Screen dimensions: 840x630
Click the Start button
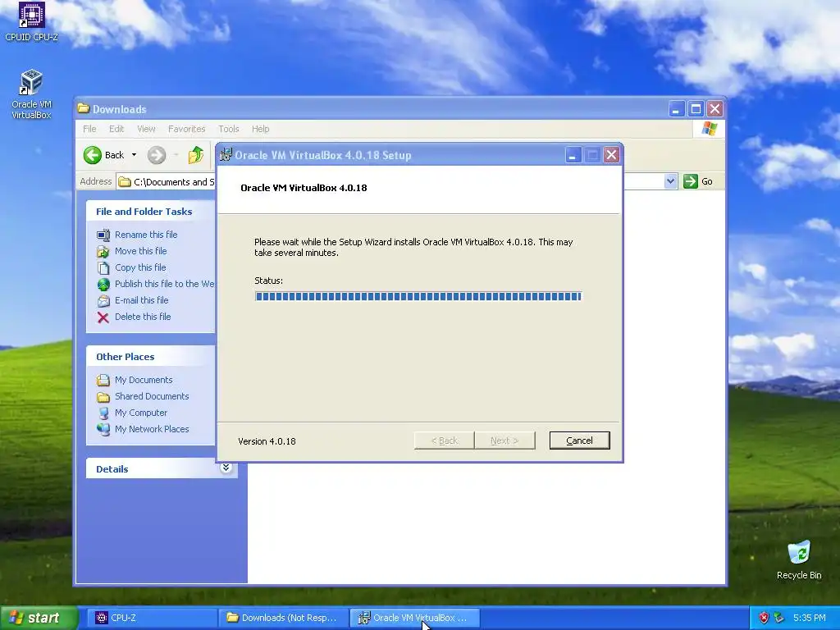coord(39,618)
